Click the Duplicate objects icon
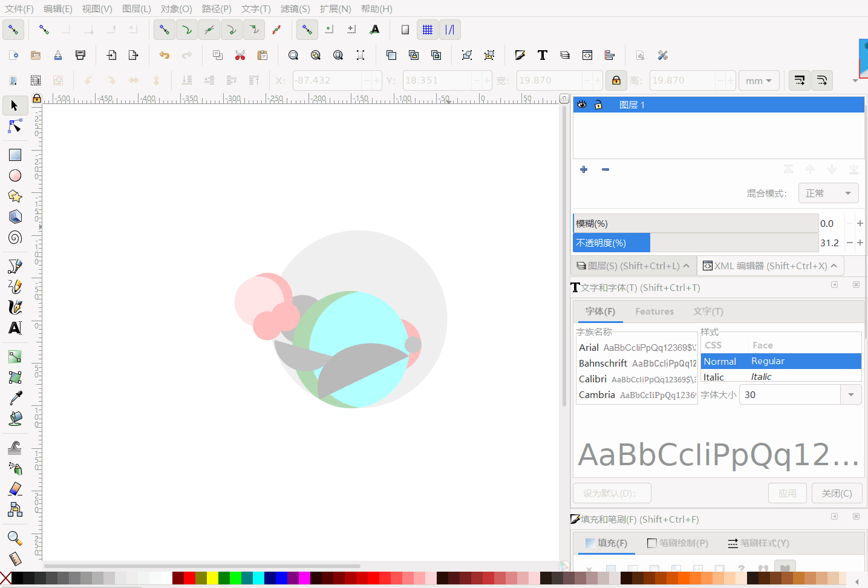The width and height of the screenshot is (868, 588). [391, 55]
